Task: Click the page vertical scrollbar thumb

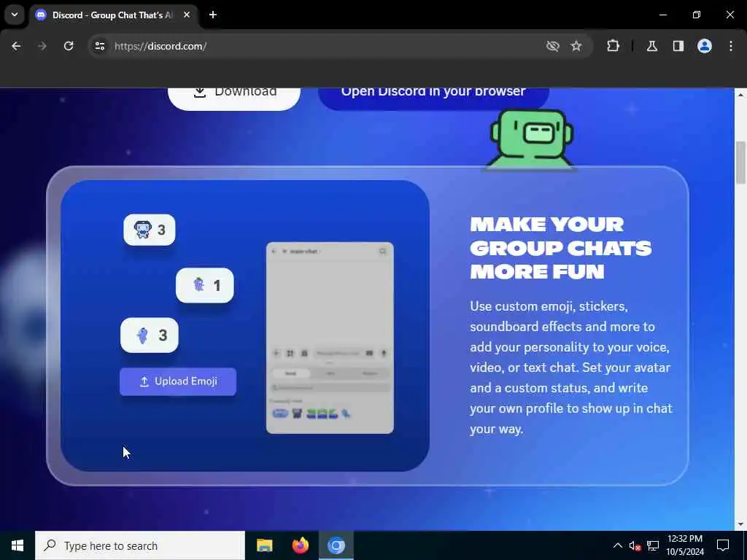Action: tap(741, 163)
